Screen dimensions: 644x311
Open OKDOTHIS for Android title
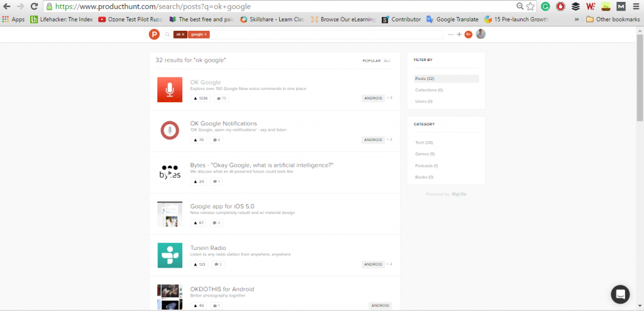pyautogui.click(x=222, y=289)
